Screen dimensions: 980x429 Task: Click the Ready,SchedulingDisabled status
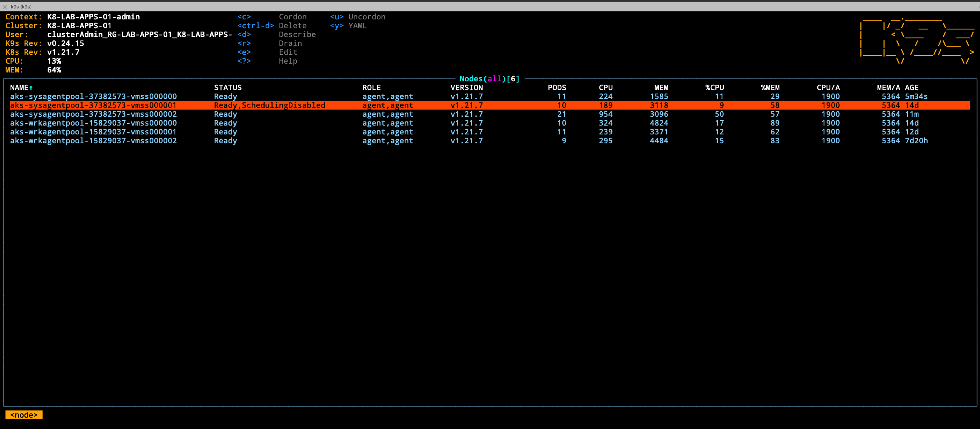click(x=270, y=105)
